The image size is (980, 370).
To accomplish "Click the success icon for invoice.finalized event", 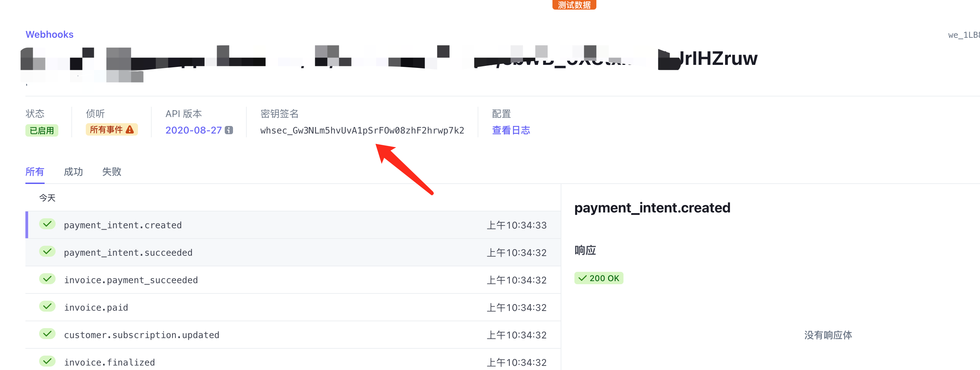I will 47,361.
